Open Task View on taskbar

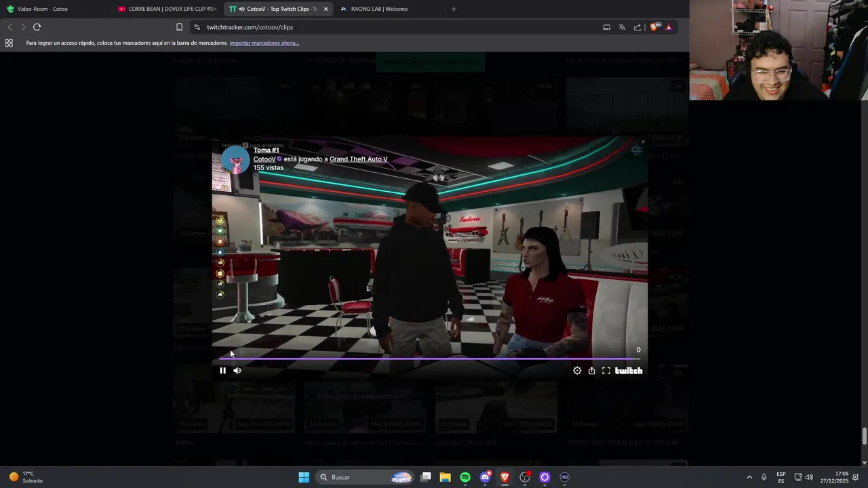(x=426, y=477)
